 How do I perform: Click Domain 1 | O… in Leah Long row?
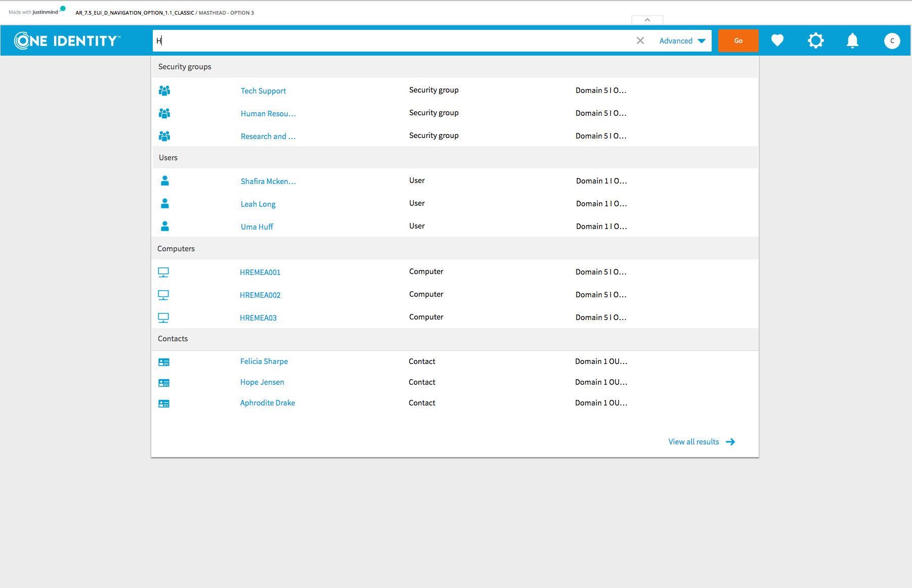tap(601, 204)
